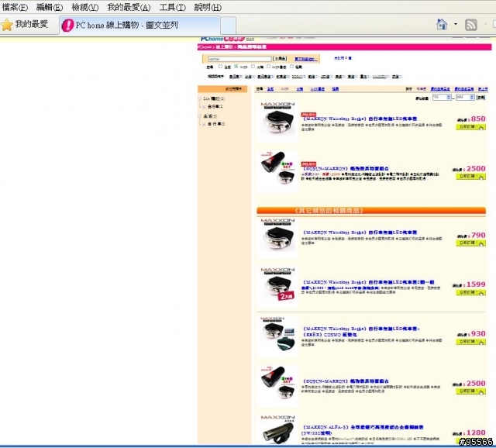Click minimum price spinner arrows

[x=449, y=98]
